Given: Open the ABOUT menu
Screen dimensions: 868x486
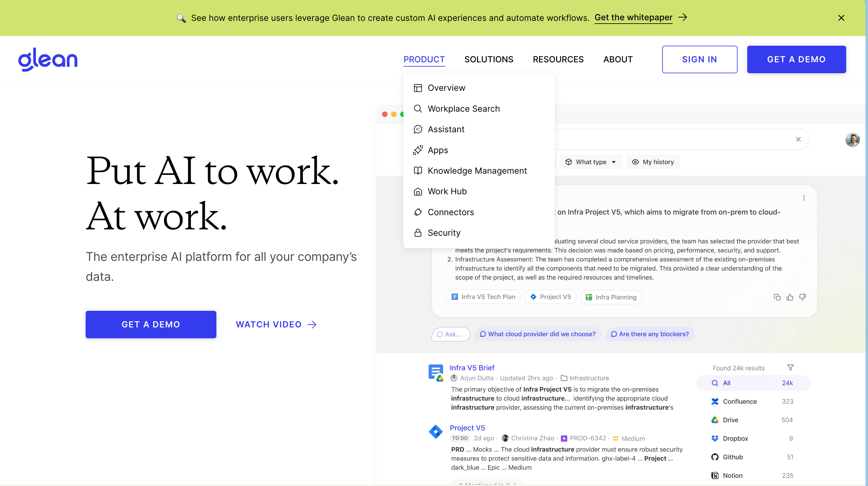Looking at the screenshot, I should click(618, 59).
